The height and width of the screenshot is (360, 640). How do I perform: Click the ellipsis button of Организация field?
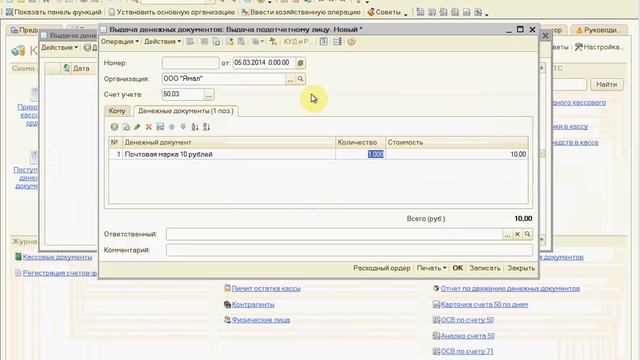pyautogui.click(x=290, y=79)
